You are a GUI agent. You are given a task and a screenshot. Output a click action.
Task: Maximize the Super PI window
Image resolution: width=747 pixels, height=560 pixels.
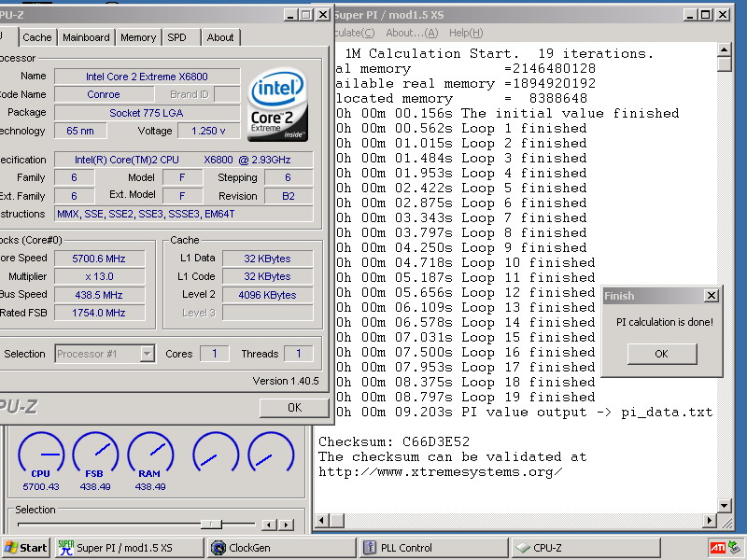[x=706, y=15]
